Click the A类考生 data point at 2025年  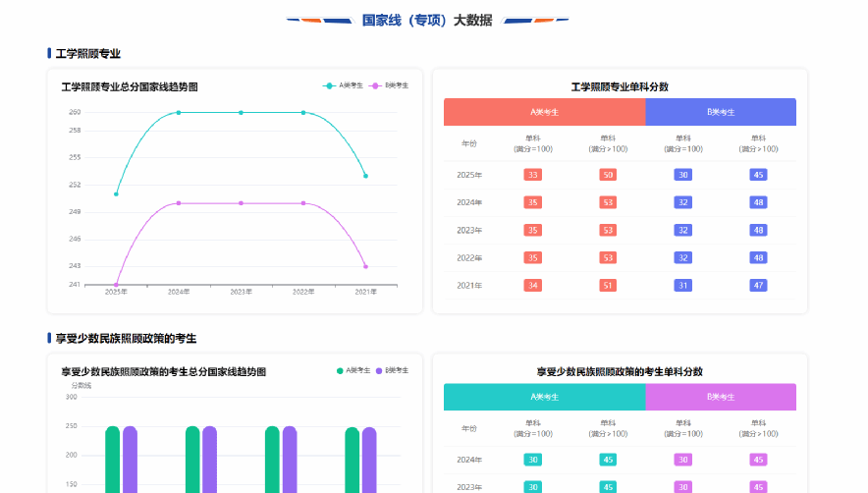coord(116,194)
